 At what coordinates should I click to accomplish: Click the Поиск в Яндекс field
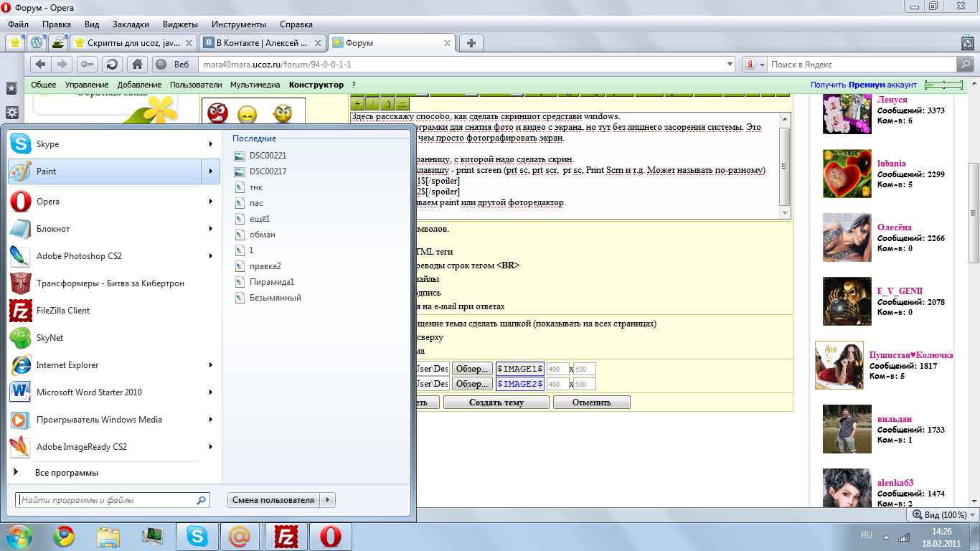[x=862, y=64]
